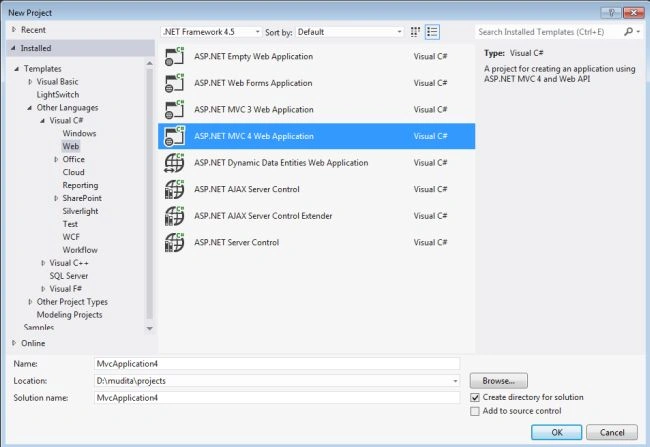
Task: Select the Test template category
Action: click(x=70, y=224)
